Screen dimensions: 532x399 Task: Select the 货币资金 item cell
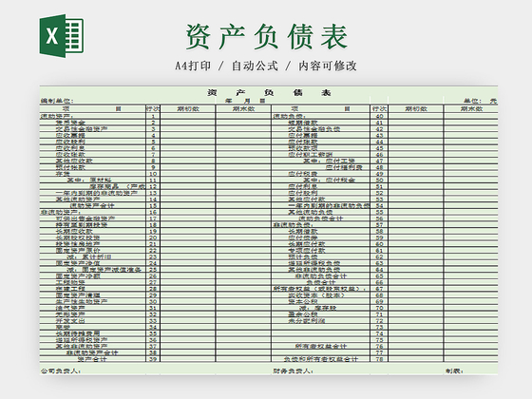tap(71, 123)
